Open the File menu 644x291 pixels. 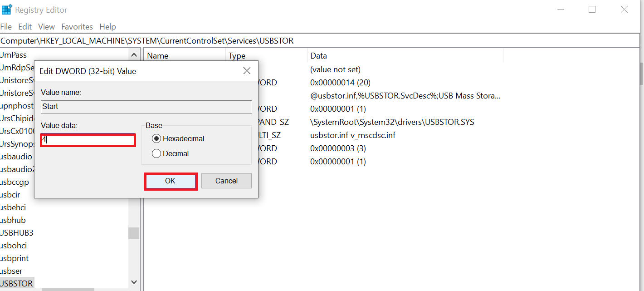[6, 27]
